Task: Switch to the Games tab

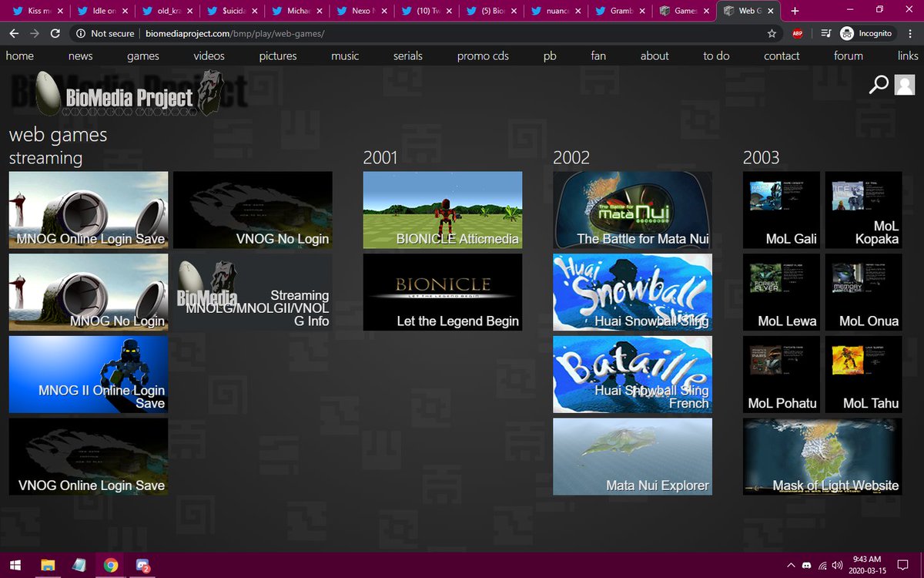Action: click(685, 11)
